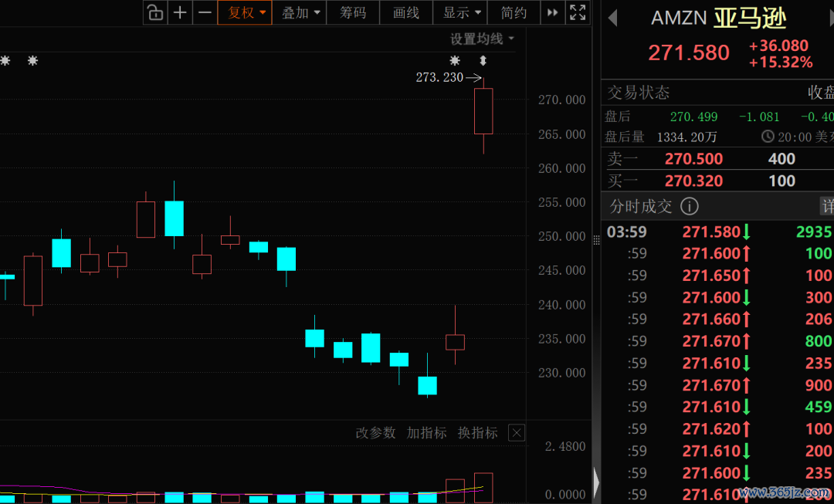Click previous stock arrow beside AMZN
834x504 pixels.
[x=612, y=19]
